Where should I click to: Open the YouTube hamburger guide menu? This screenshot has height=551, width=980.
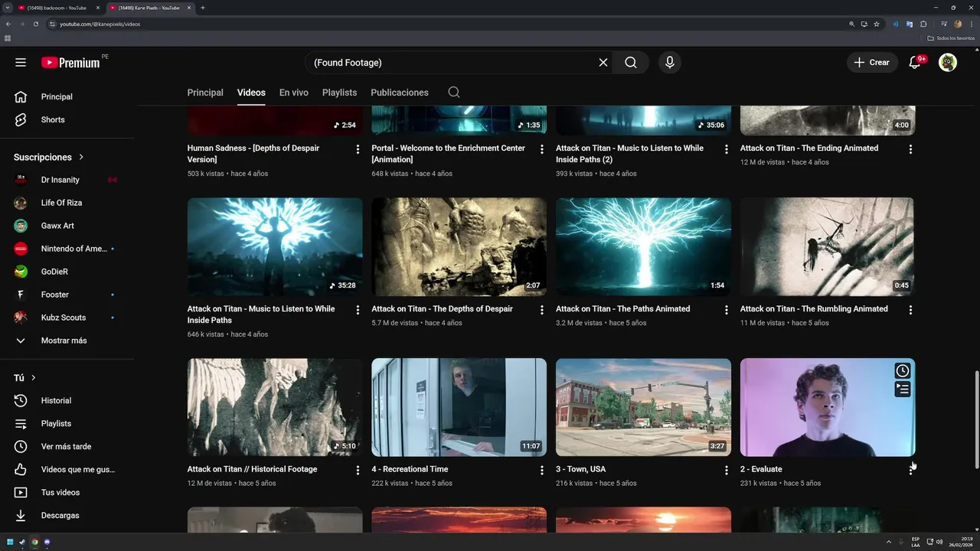[21, 63]
